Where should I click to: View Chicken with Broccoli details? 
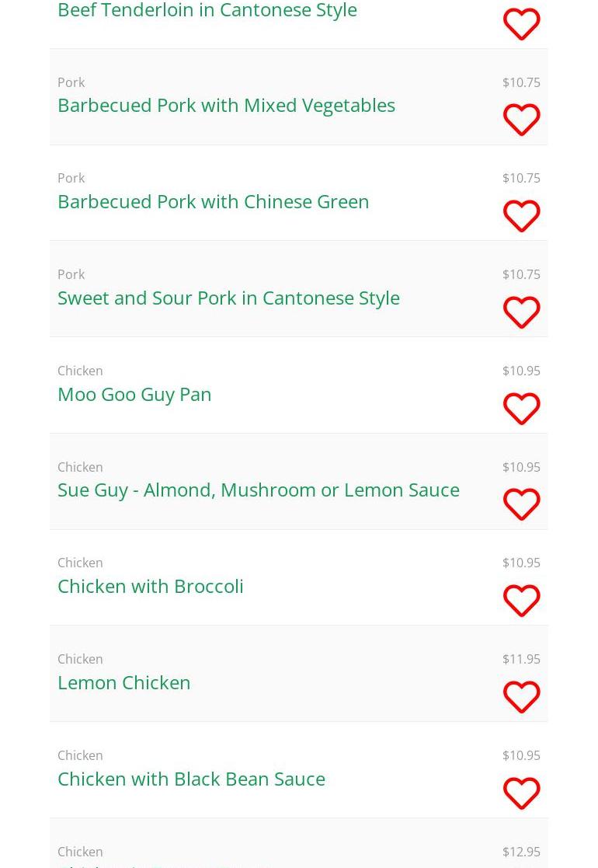151,586
